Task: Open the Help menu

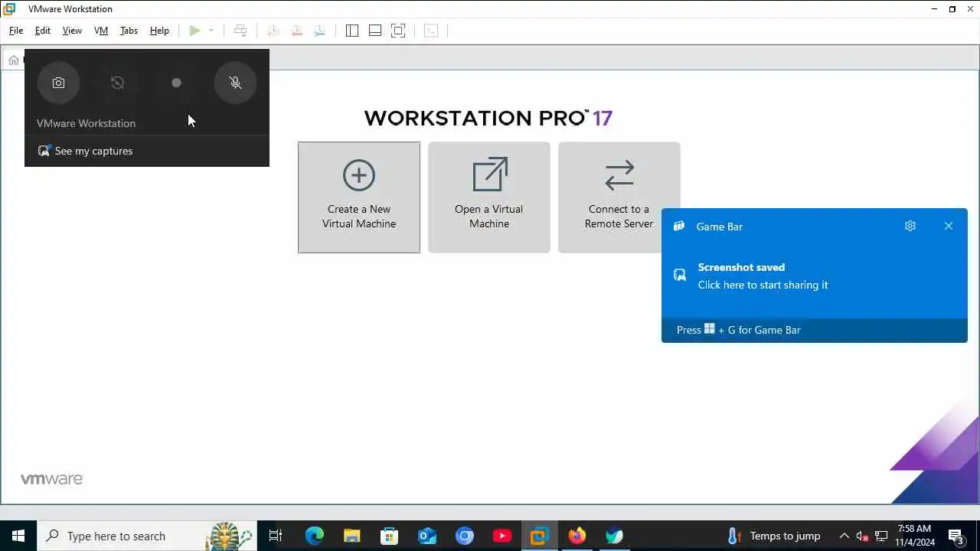Action: [x=159, y=31]
